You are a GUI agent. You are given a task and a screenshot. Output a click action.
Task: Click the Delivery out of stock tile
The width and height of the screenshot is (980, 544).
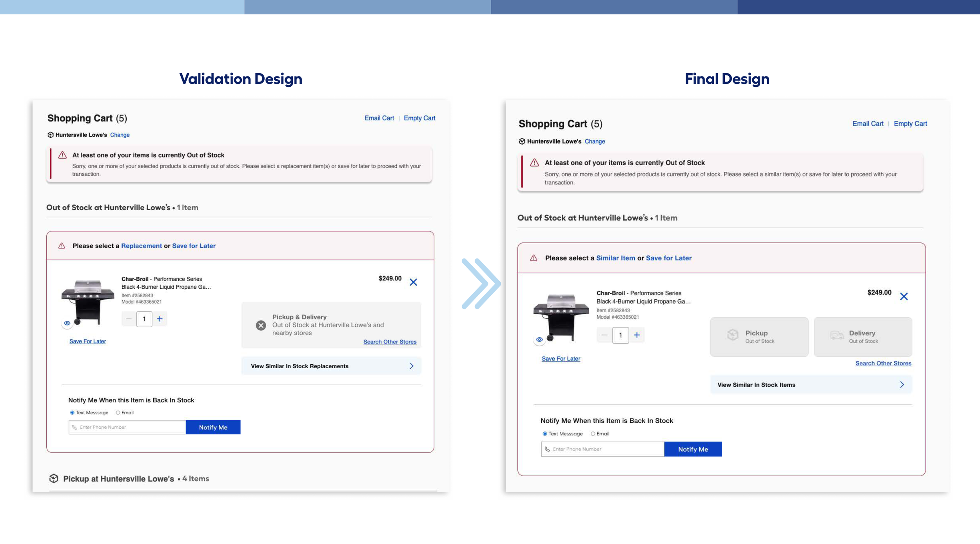[862, 337]
